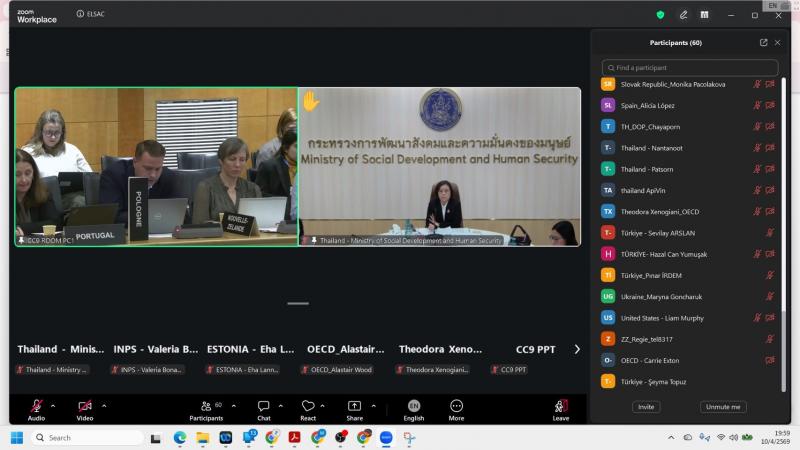
Task: Show next participants with right arrow
Action: (x=577, y=349)
